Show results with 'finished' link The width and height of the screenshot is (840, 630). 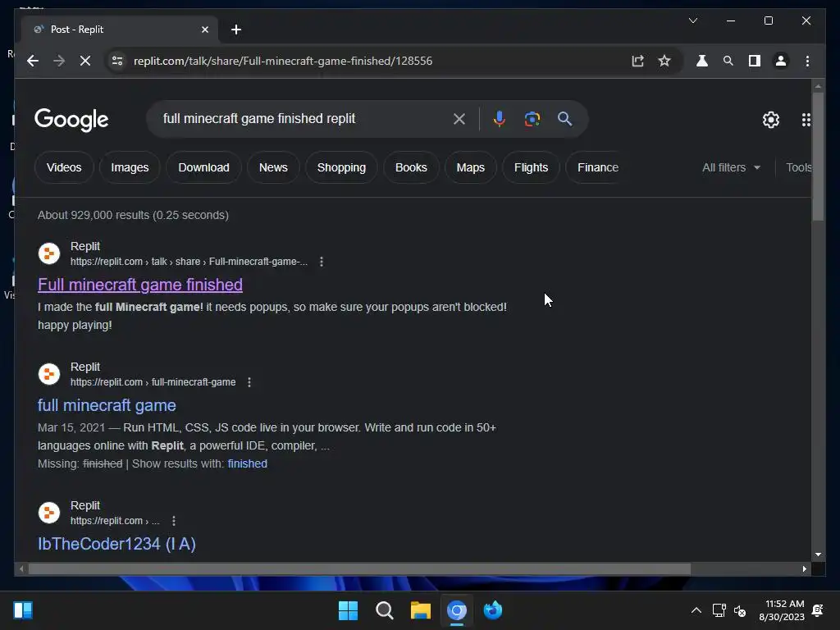tap(247, 463)
